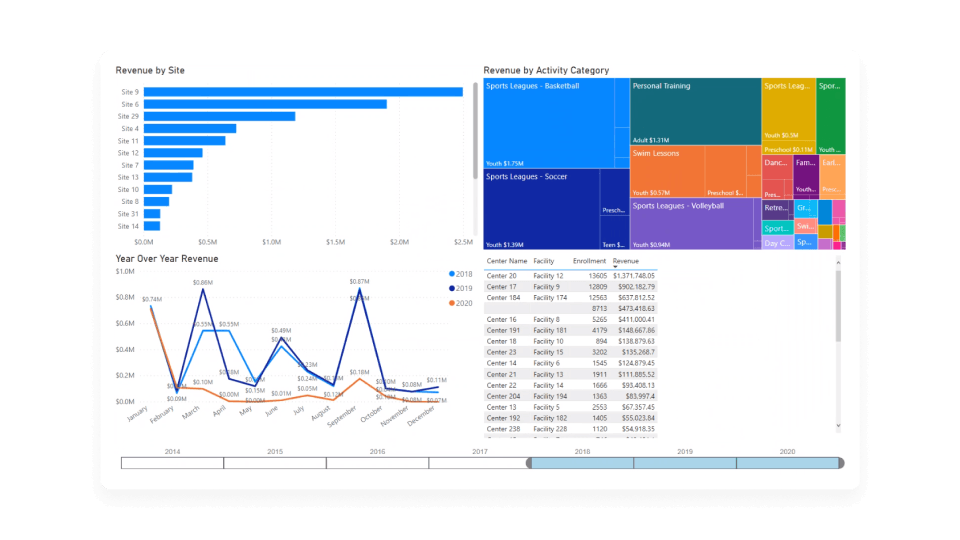Select the Center 191 table row
The width and height of the screenshot is (960, 540).
[x=571, y=331]
